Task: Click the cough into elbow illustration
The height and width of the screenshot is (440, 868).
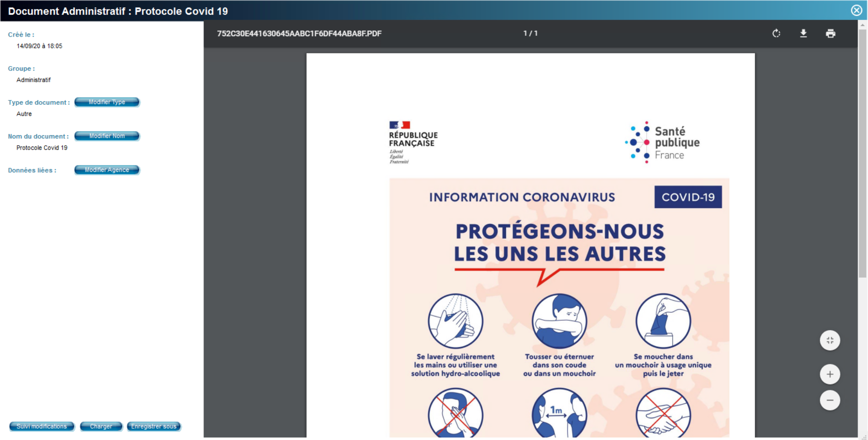Action: 560,321
